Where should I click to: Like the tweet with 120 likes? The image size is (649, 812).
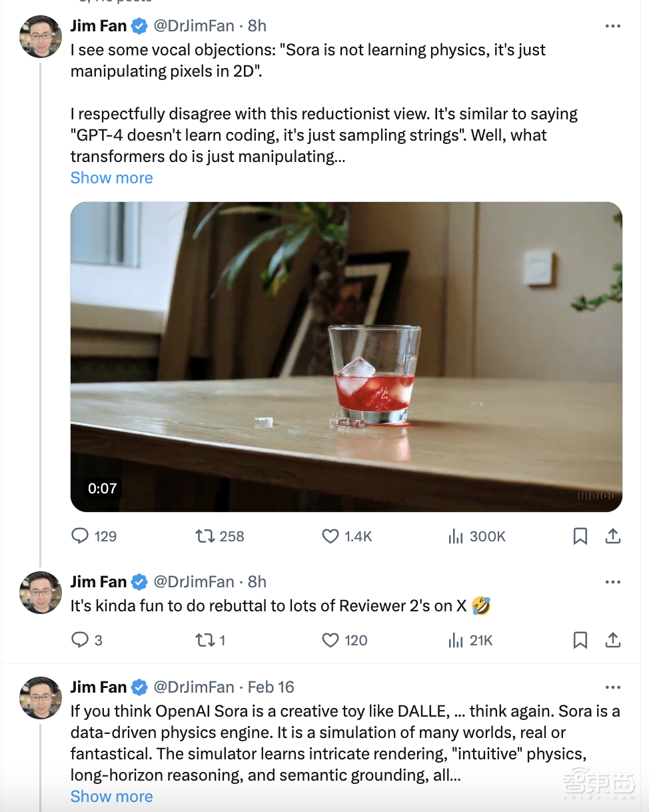tap(330, 641)
